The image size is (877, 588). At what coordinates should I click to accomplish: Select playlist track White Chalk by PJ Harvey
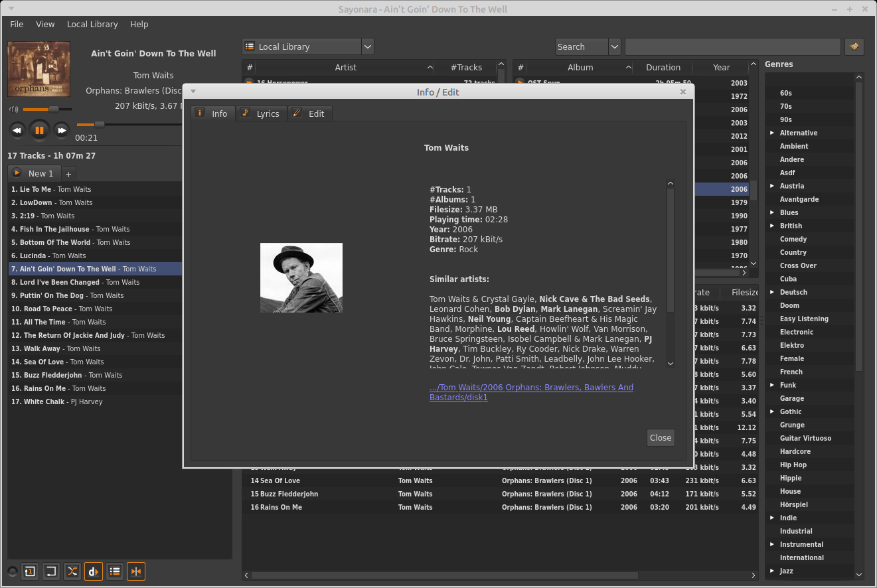point(120,402)
